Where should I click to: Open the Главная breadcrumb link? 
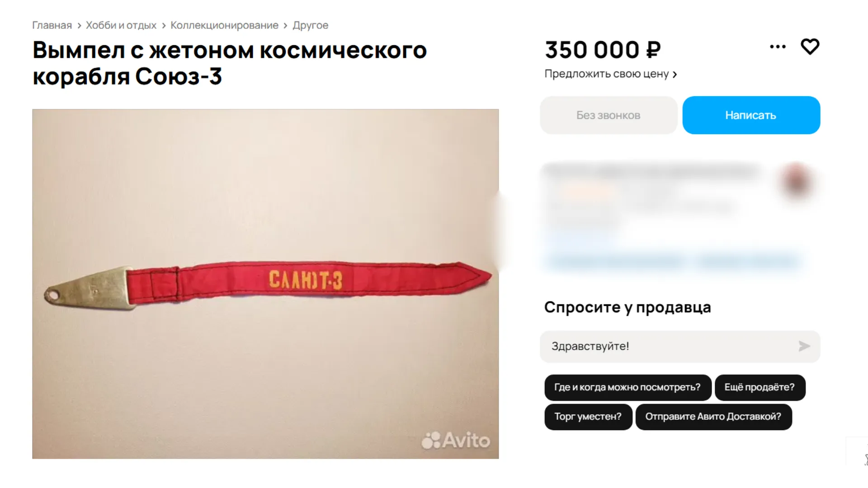click(x=52, y=25)
